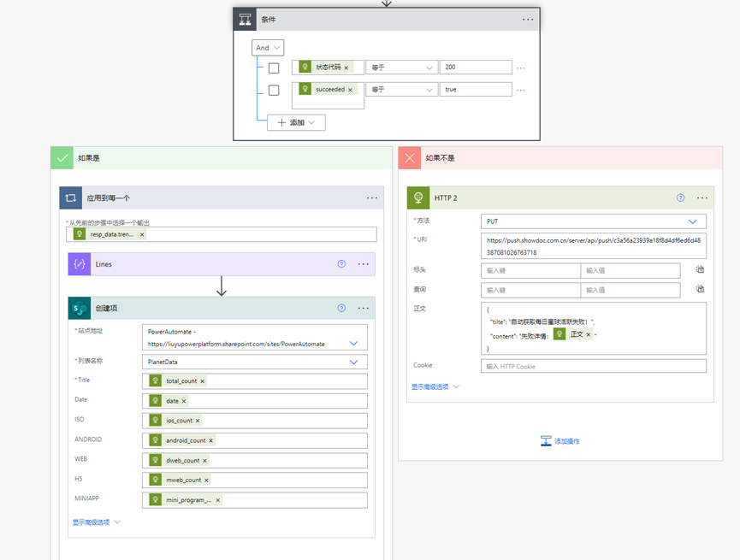This screenshot has height=560, width=740.
Task: Open the ellipsis menu on HTTP 2 action
Action: pyautogui.click(x=702, y=197)
